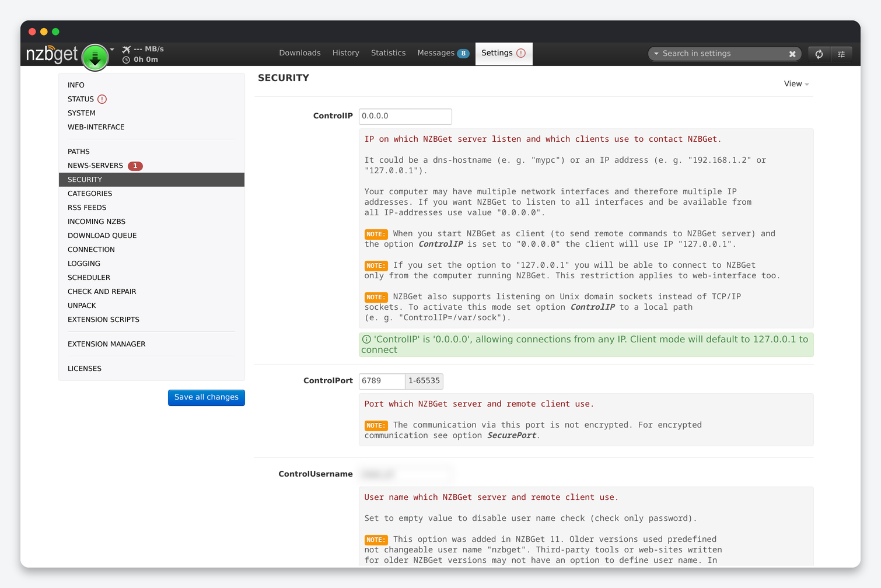Click the Search in settings field
Screen dimensions: 881x588
[723, 54]
